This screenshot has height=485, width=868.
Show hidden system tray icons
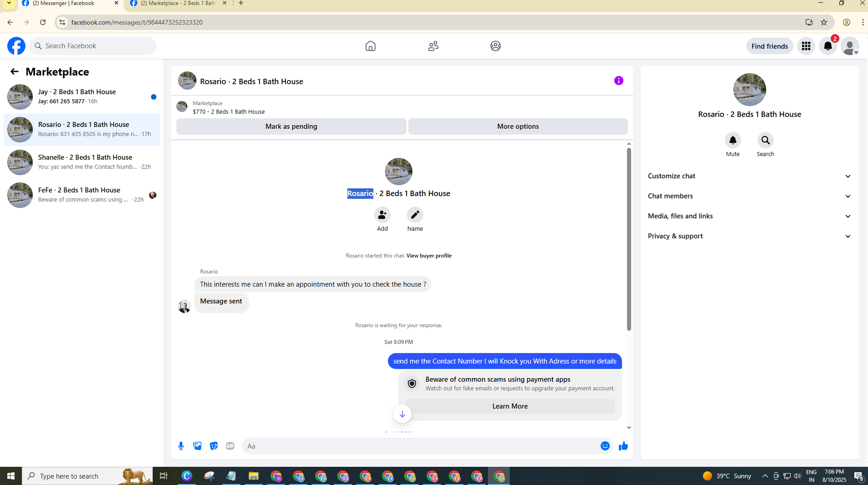[x=765, y=476]
